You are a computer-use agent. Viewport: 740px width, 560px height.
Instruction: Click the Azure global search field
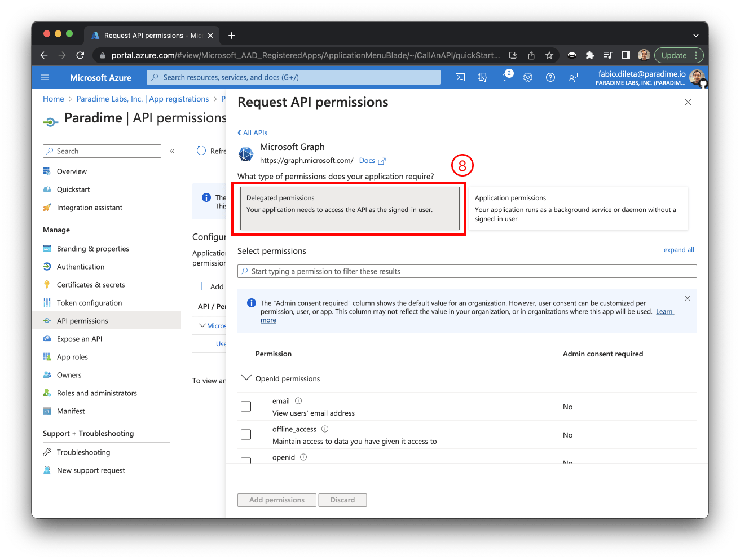[293, 77]
